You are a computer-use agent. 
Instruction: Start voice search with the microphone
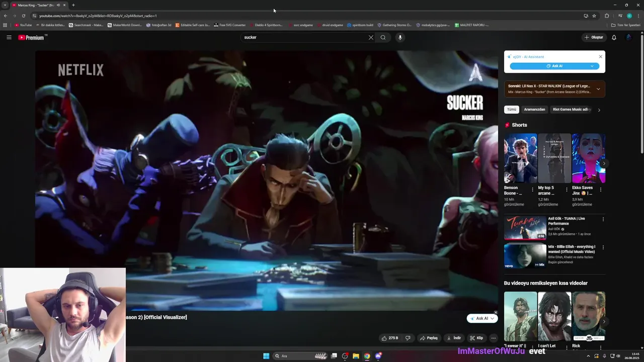pos(400,37)
